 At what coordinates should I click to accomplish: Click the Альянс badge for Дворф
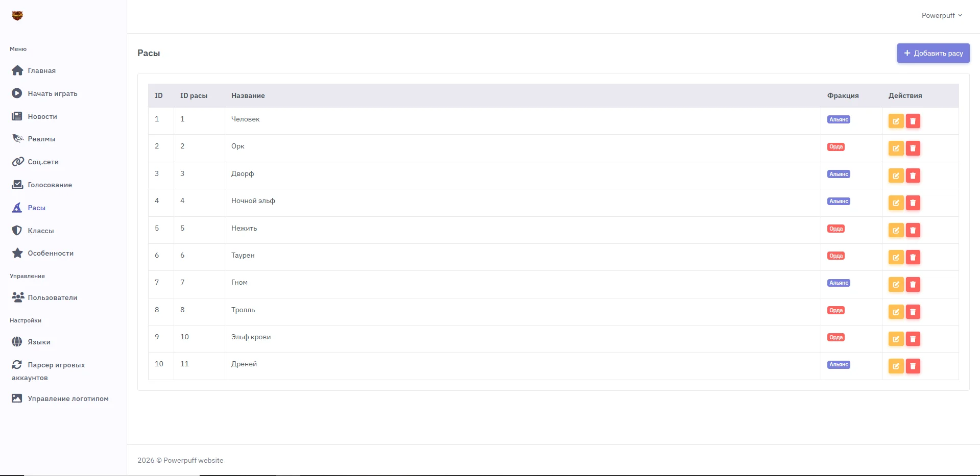click(839, 174)
